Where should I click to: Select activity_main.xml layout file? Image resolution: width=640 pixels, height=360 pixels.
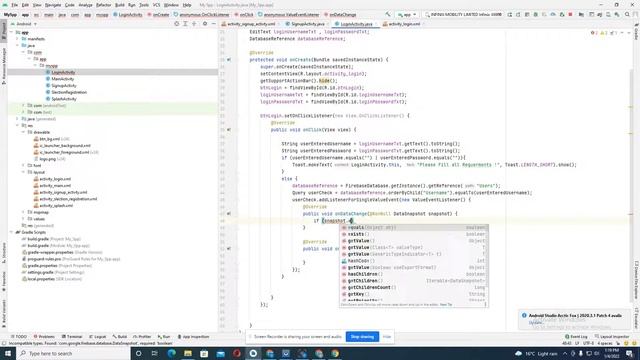pos(55,186)
